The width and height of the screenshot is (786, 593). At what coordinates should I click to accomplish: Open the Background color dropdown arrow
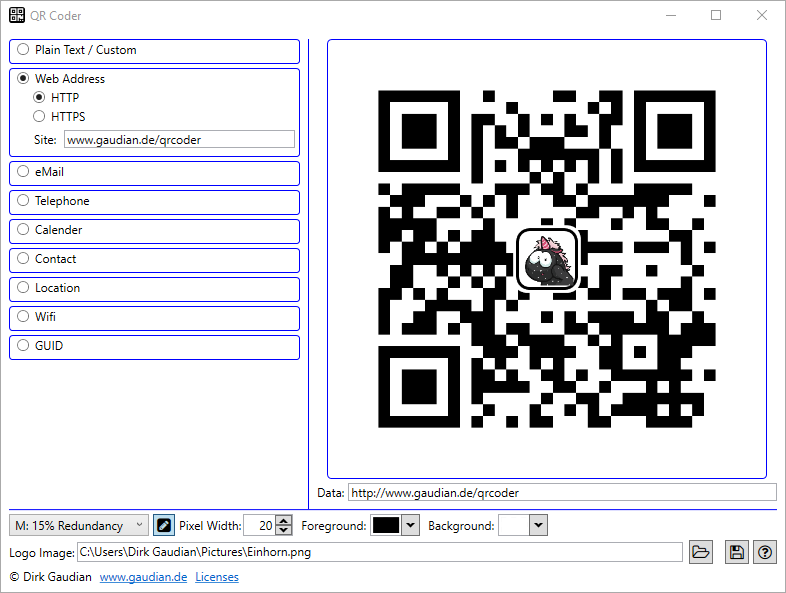(538, 525)
